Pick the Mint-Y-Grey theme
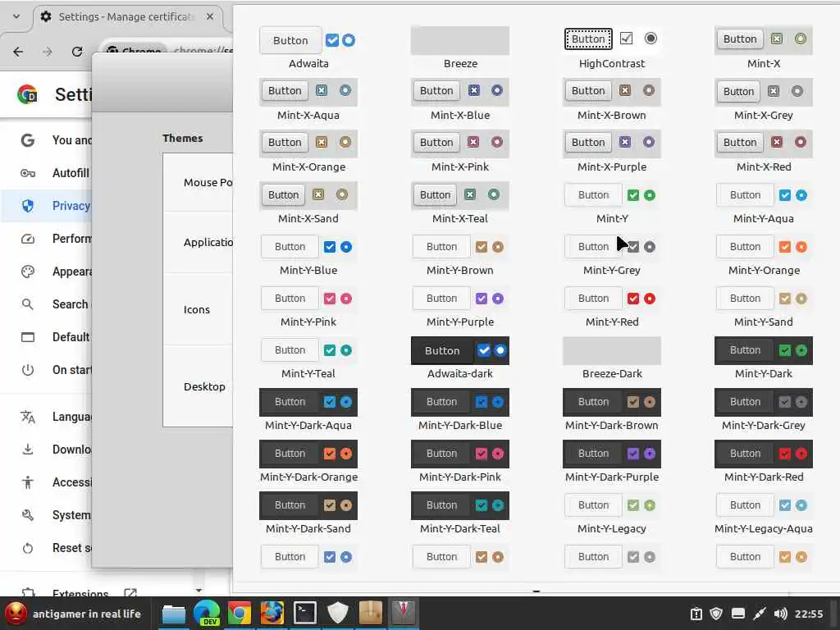The width and height of the screenshot is (840, 630). click(x=612, y=255)
